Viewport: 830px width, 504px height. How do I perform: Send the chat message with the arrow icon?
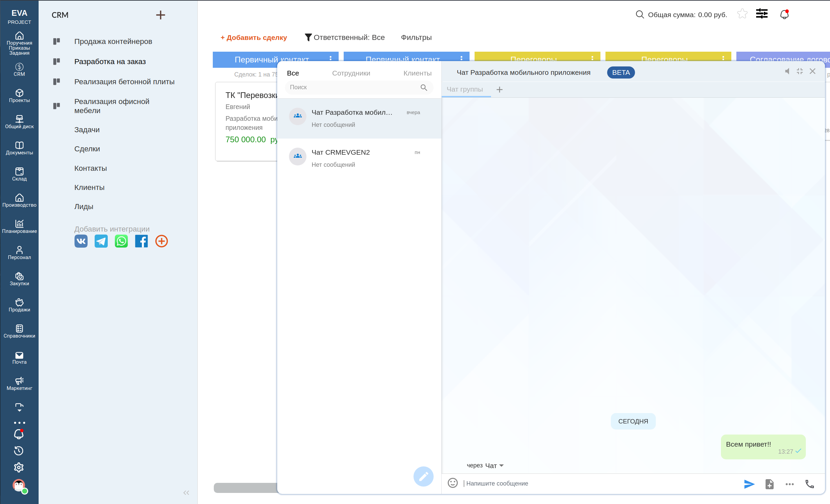(748, 484)
